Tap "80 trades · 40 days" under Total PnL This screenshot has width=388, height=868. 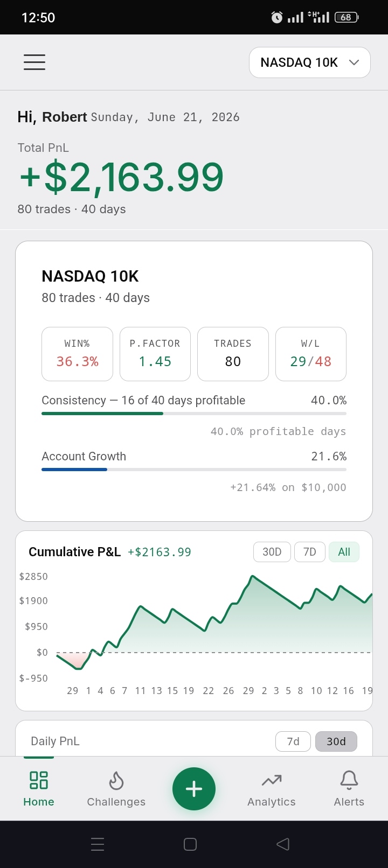72,209
